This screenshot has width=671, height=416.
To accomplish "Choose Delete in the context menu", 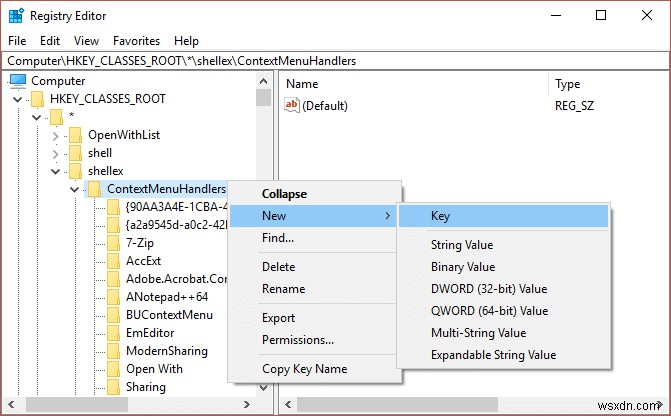I will 315,267.
